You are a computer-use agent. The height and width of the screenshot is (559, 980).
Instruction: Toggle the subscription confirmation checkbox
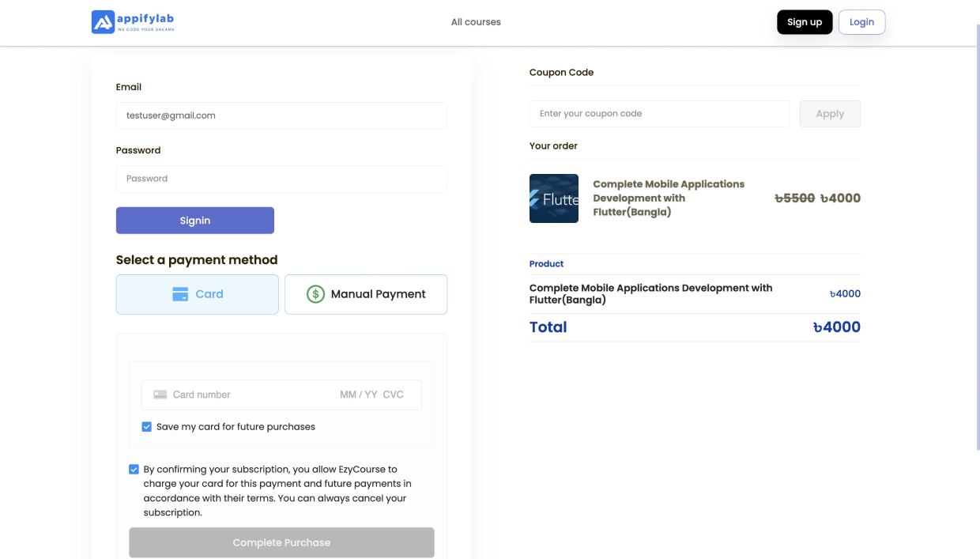coord(134,470)
